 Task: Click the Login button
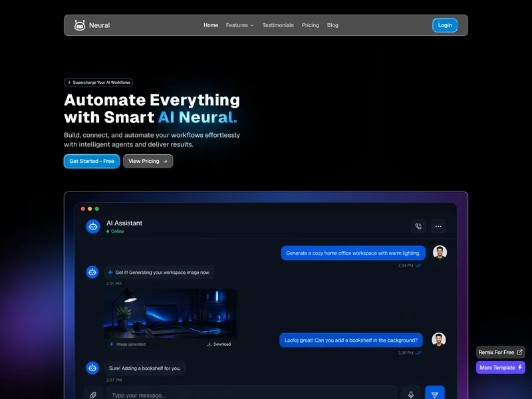[x=445, y=25]
